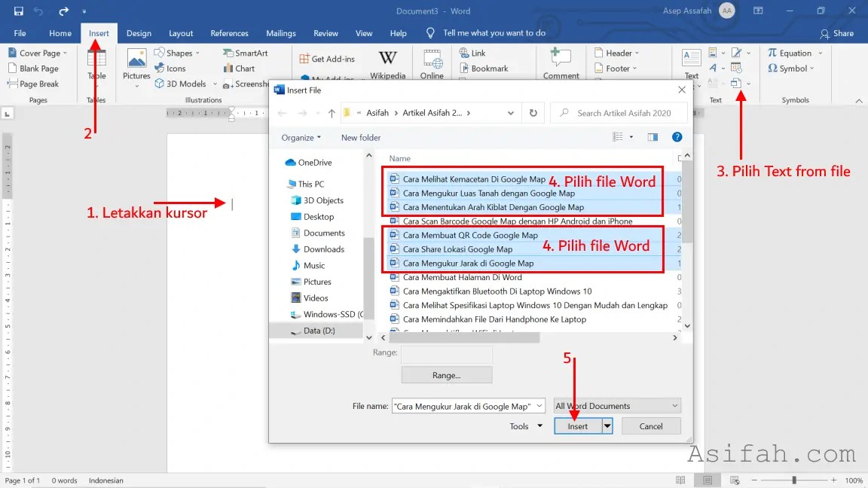This screenshot has height=488, width=868.
Task: Open the Organize dropdown menu
Action: tap(301, 138)
